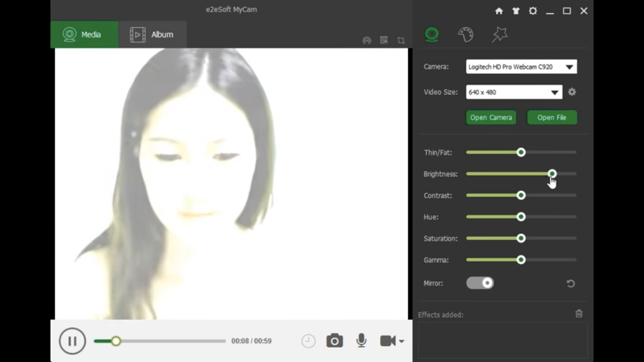Expand the Camera device dropdown

[569, 67]
